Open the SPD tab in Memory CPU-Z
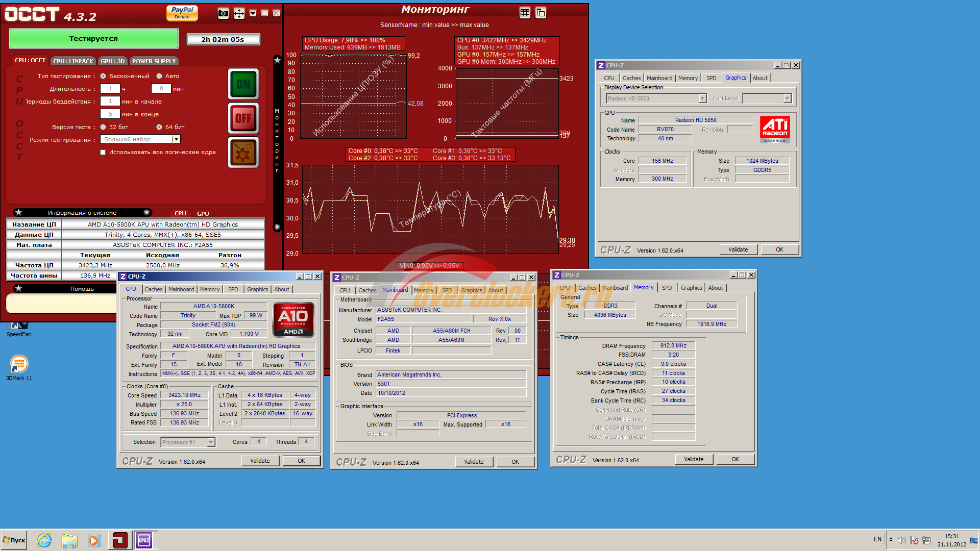This screenshot has width=980, height=551. coord(667,288)
